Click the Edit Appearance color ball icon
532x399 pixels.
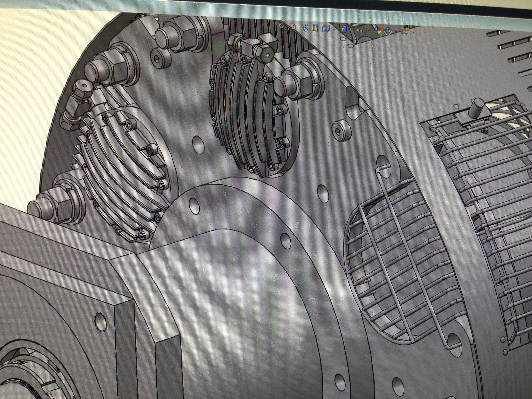(378, 30)
